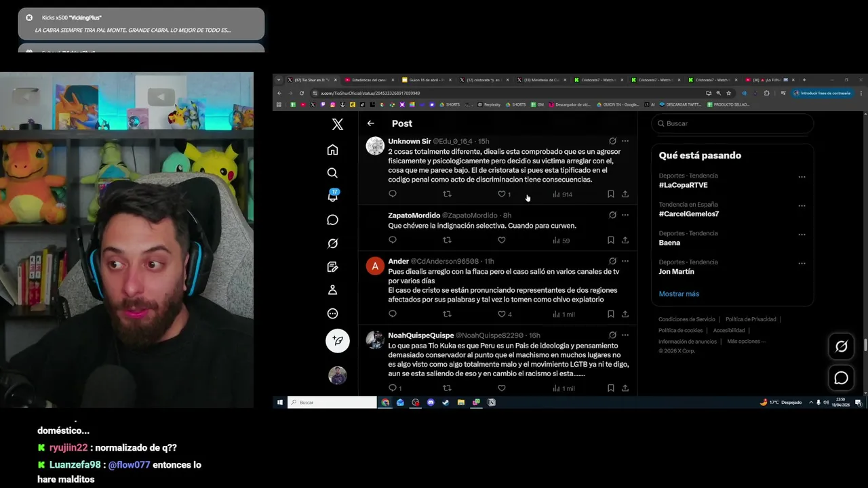Image resolution: width=868 pixels, height=488 pixels.
Task: Bookmark Ander's post
Action: pos(610,314)
